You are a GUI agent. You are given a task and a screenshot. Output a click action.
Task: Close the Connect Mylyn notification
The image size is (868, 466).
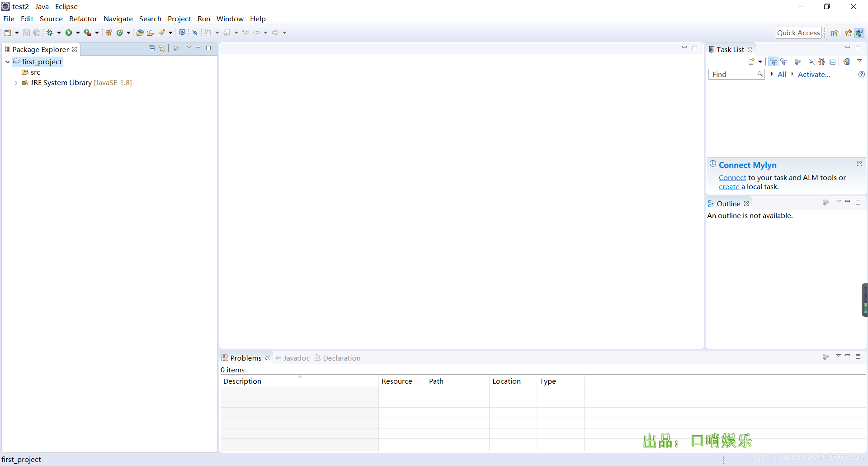pos(859,164)
